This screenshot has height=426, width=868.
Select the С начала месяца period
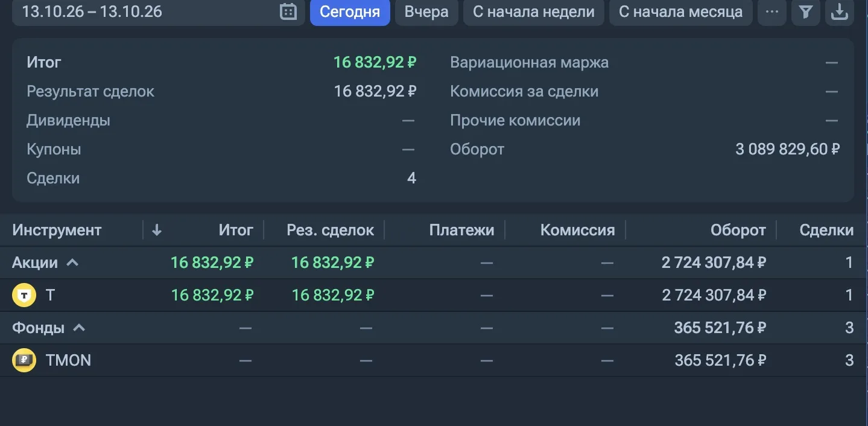(x=680, y=11)
